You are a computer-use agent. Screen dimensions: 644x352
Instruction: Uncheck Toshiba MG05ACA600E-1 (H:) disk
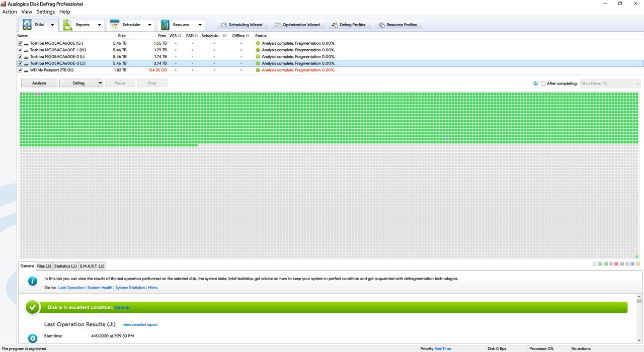20,50
